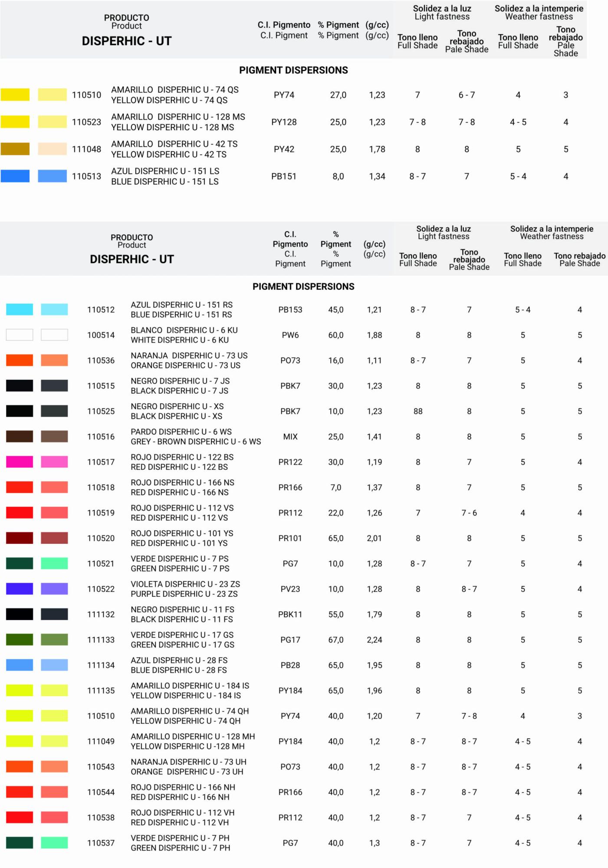The image size is (608, 868).
Task: Click the 88 light fastness value
Action: pyautogui.click(x=418, y=411)
